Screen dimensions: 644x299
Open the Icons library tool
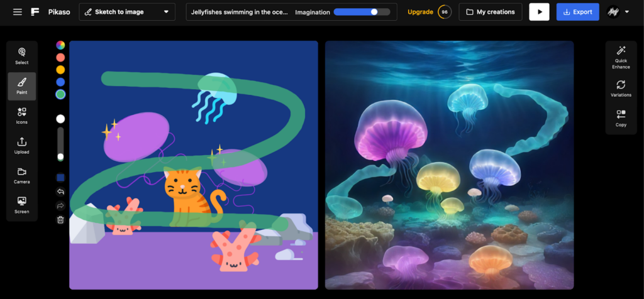pyautogui.click(x=22, y=116)
